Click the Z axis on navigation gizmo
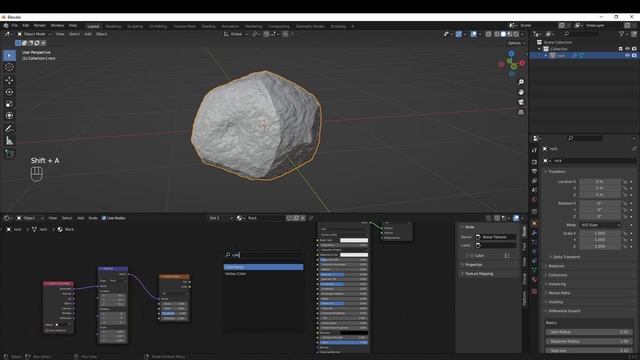Viewport: 640px width, 360px height. click(511, 53)
